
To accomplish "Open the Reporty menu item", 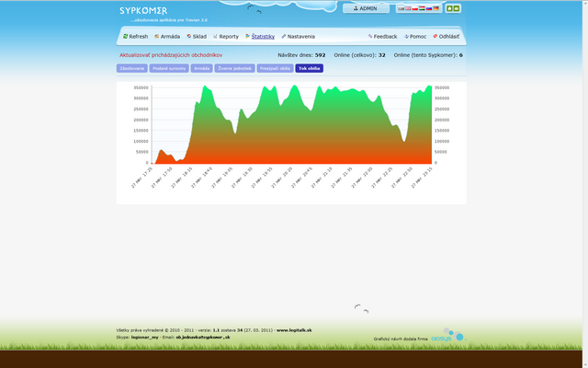I will pyautogui.click(x=226, y=37).
